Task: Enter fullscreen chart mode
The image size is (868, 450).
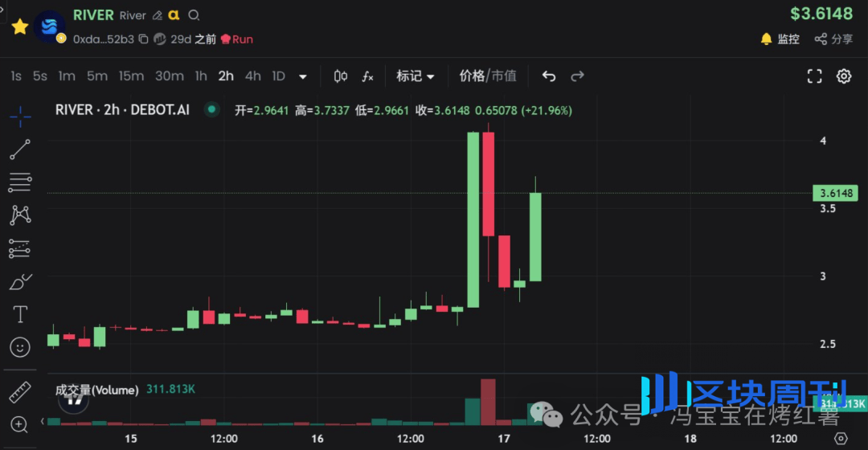Action: (814, 76)
